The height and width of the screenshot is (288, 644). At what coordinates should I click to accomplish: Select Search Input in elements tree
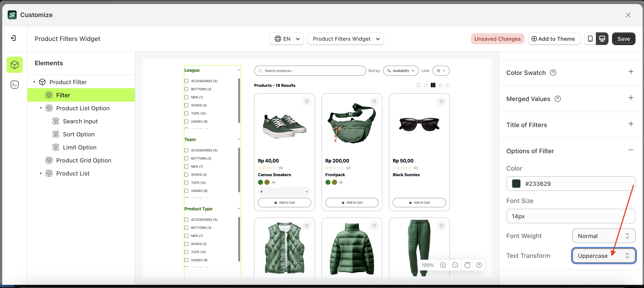(x=80, y=121)
